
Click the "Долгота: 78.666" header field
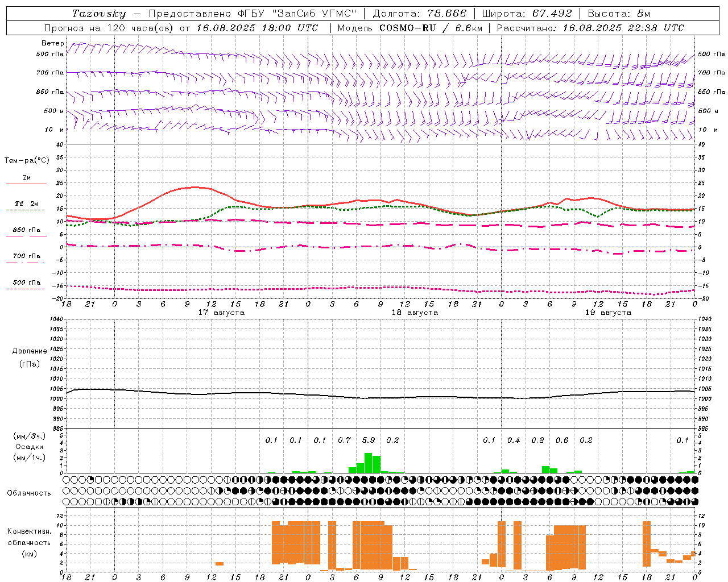pos(419,14)
